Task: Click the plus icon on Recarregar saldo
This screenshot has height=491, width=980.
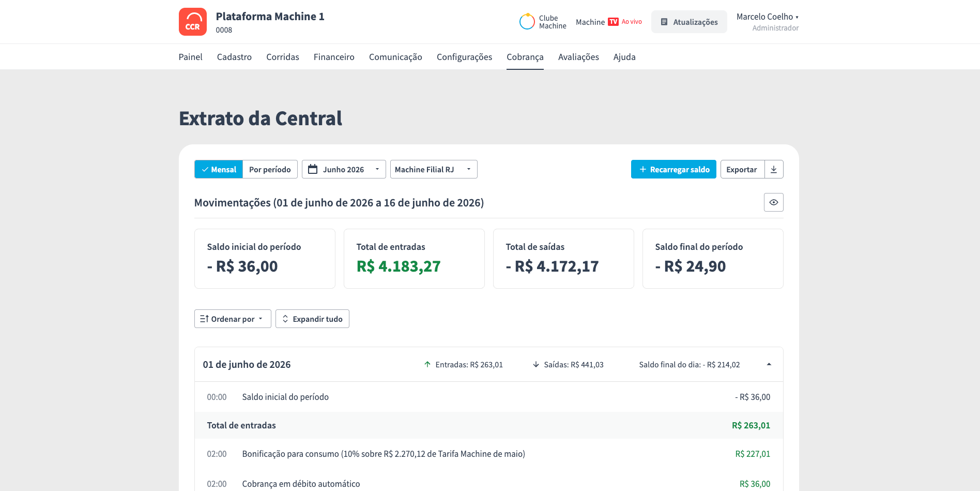Action: point(643,169)
